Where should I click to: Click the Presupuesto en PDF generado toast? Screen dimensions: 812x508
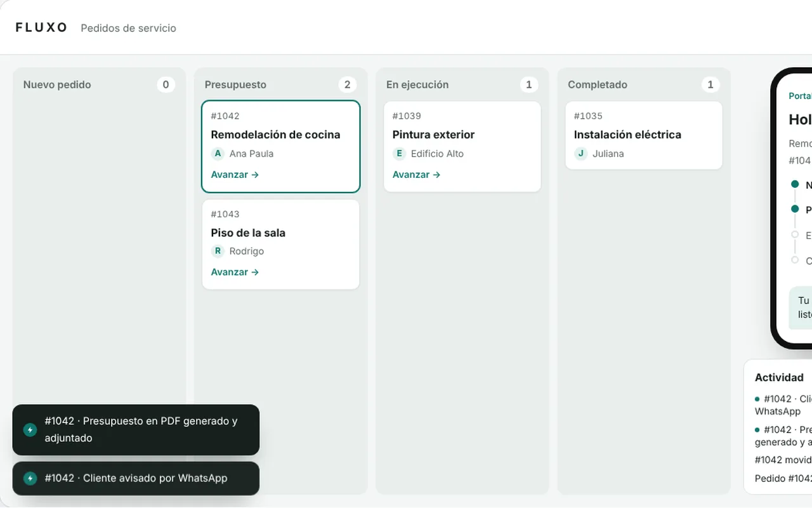click(136, 430)
